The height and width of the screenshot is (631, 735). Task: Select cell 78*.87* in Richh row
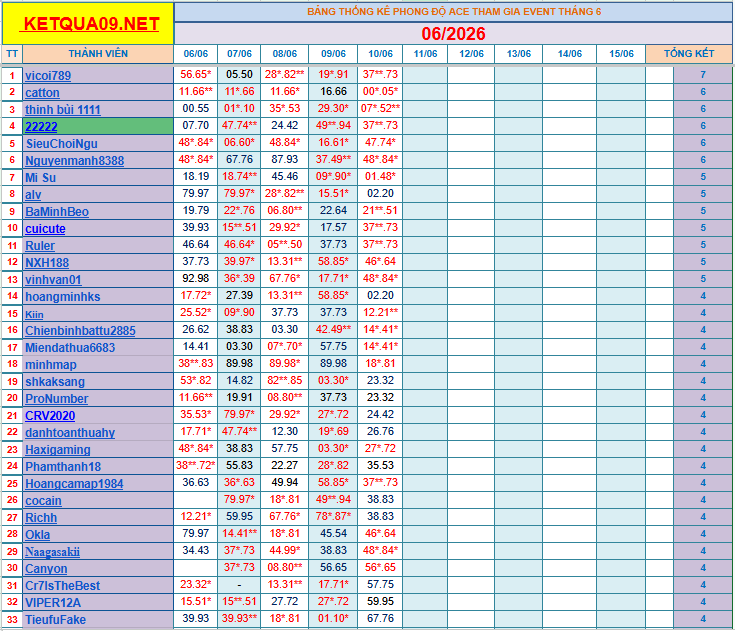click(333, 516)
